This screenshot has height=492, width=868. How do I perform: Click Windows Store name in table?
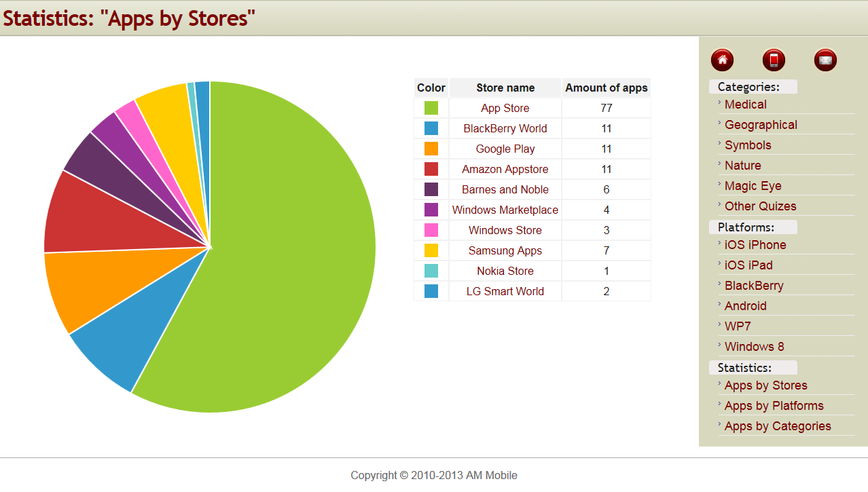pyautogui.click(x=505, y=230)
